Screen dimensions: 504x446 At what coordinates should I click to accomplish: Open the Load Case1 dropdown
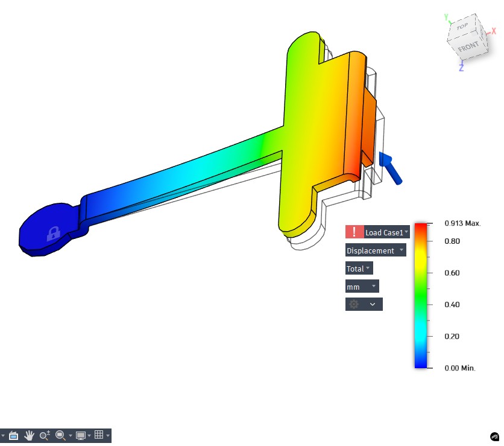(386, 232)
